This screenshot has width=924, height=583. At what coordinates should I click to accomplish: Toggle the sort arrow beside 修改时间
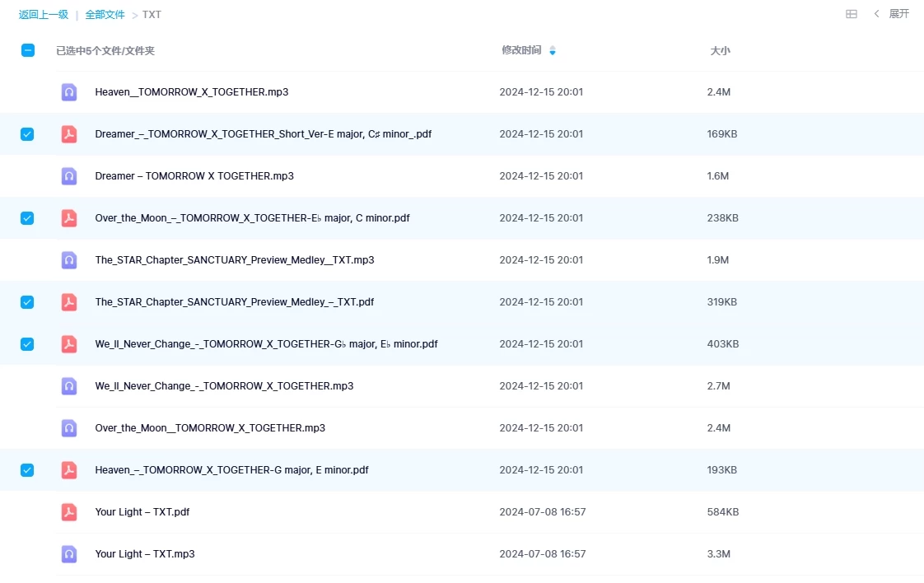pos(553,51)
